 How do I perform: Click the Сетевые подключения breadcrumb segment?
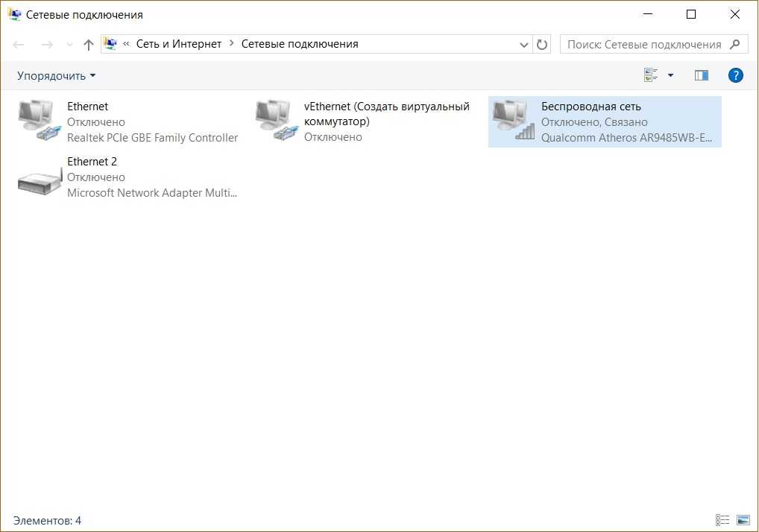pyautogui.click(x=300, y=44)
